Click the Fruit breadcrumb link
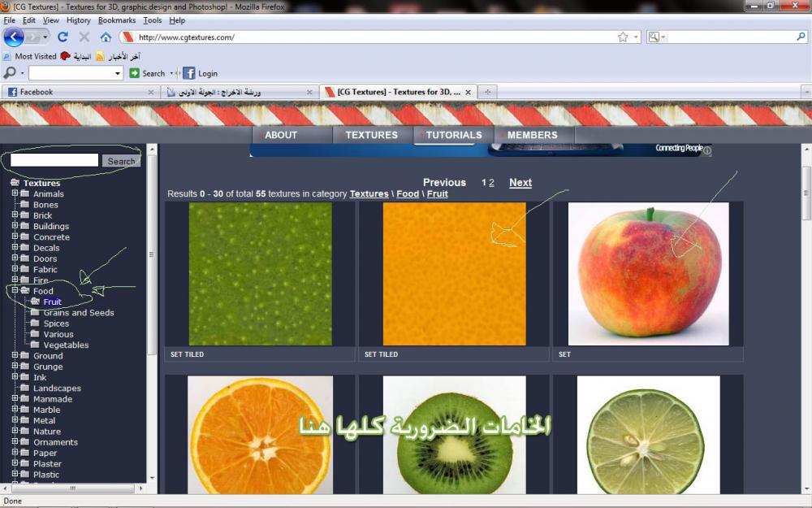Image resolution: width=812 pixels, height=508 pixels. (437, 194)
